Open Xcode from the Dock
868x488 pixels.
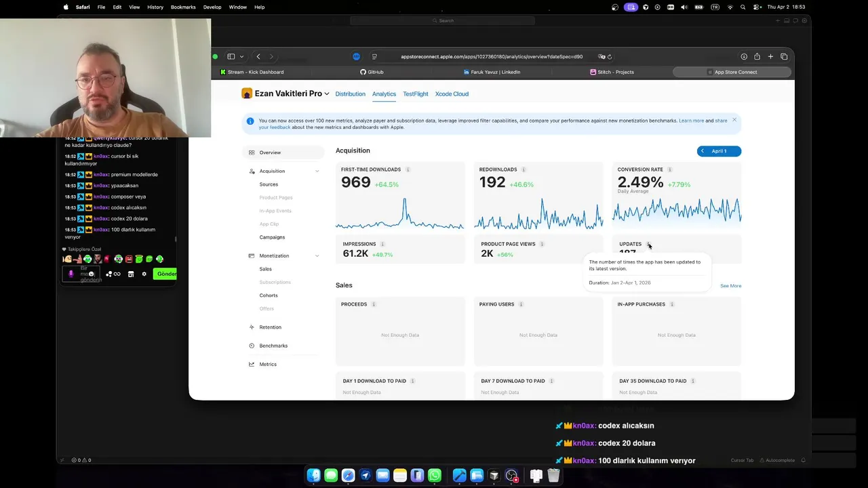(x=459, y=476)
